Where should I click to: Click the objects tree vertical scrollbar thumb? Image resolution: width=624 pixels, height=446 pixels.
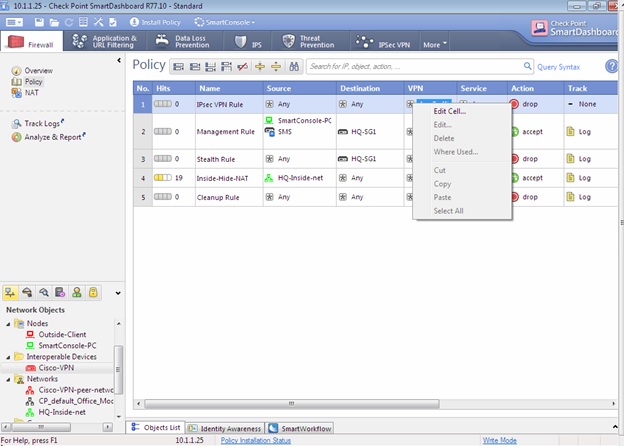pos(118,370)
